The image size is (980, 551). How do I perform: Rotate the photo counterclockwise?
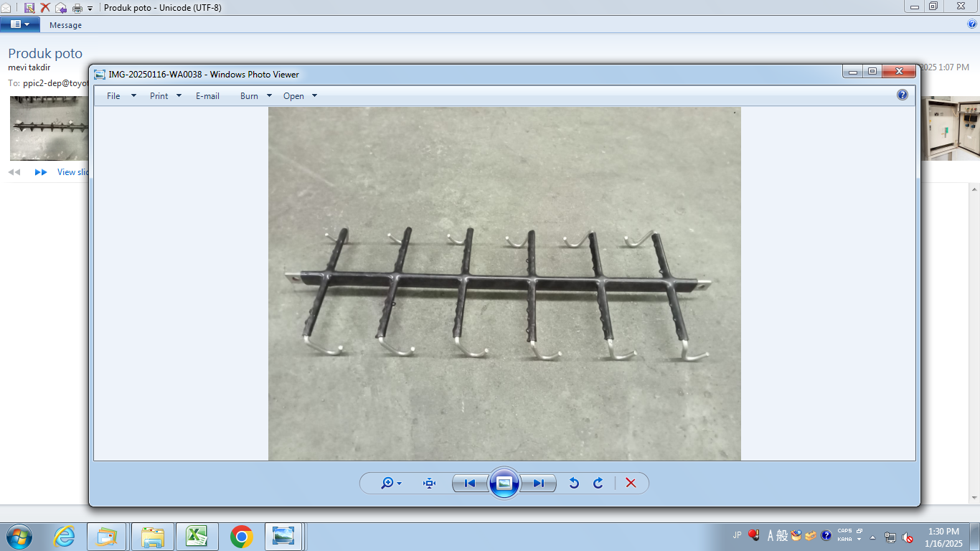[x=574, y=484]
